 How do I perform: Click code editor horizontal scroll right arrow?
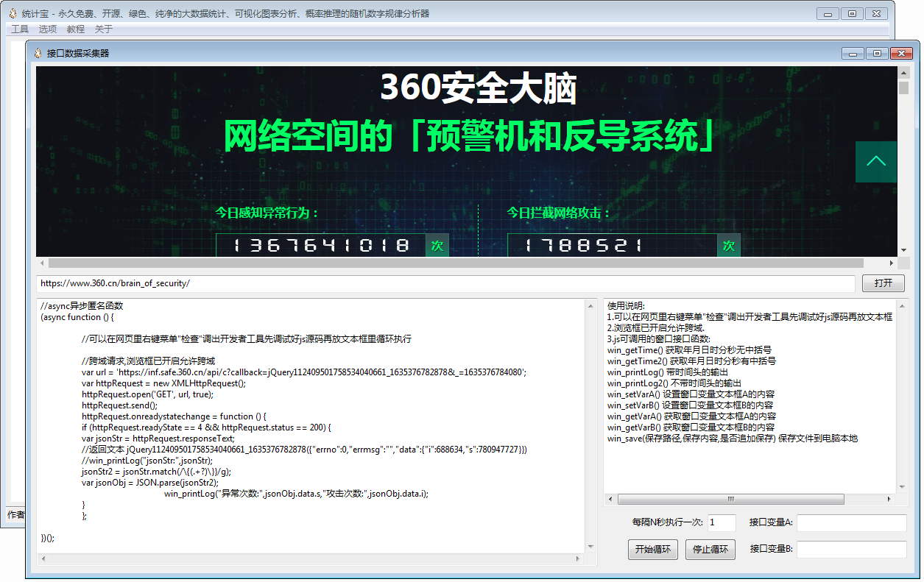(x=579, y=559)
